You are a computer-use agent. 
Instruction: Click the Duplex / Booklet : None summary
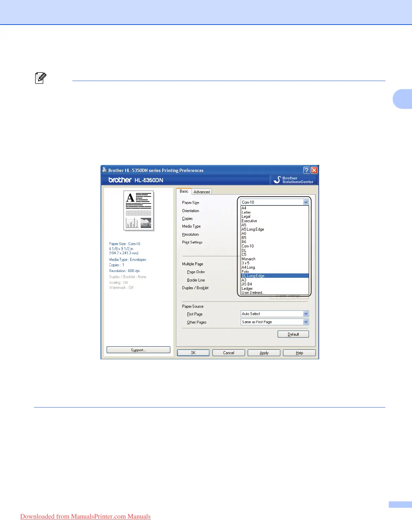click(x=128, y=277)
